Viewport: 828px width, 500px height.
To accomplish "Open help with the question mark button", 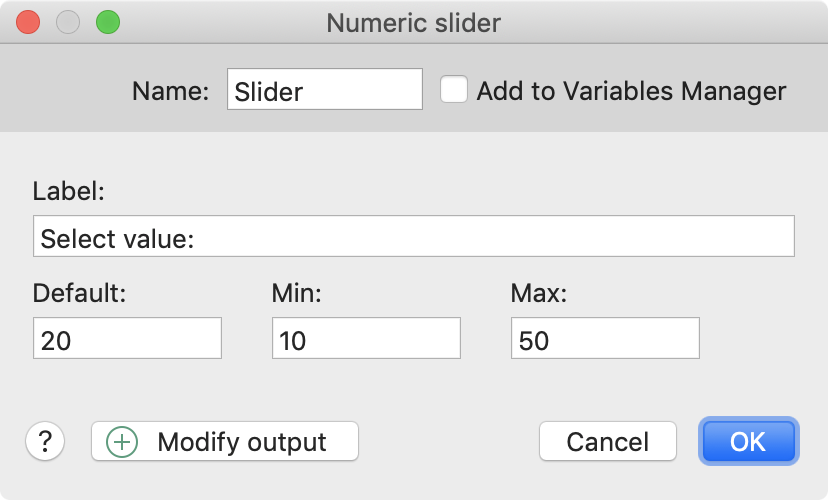I will pyautogui.click(x=45, y=441).
